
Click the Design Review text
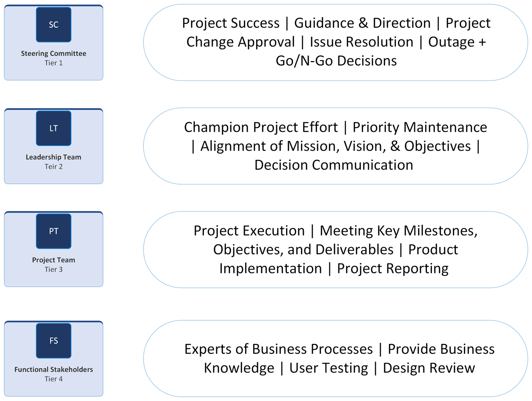point(429,368)
